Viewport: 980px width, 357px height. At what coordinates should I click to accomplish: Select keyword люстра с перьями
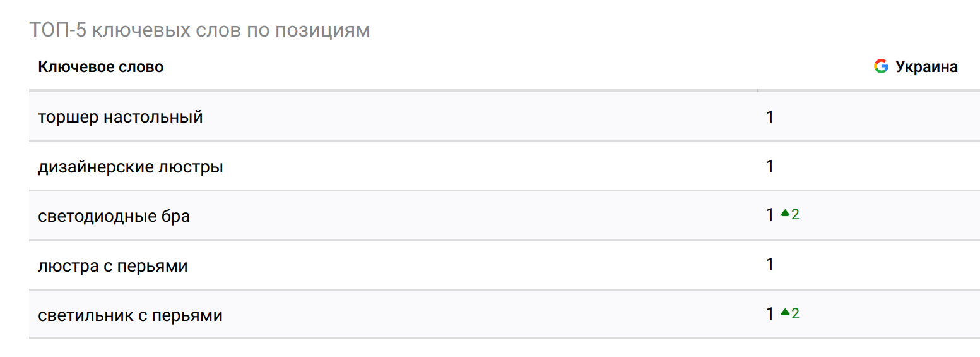click(113, 266)
